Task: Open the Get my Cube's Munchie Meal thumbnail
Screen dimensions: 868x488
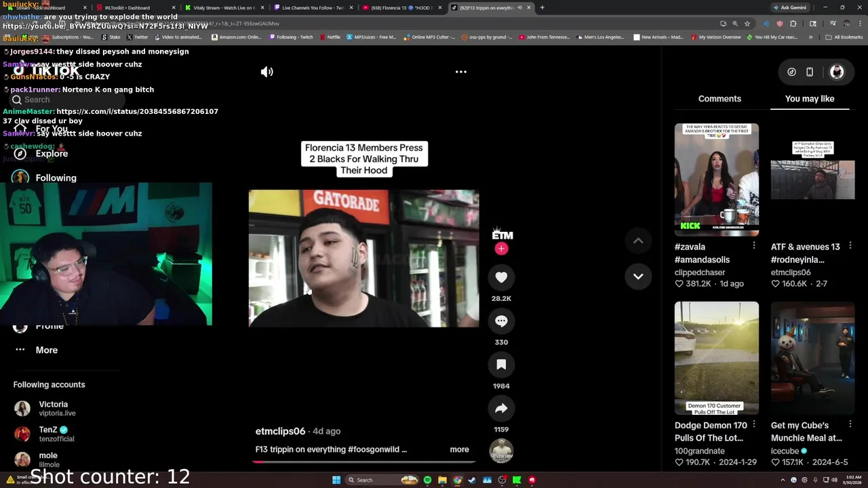Action: coord(812,359)
